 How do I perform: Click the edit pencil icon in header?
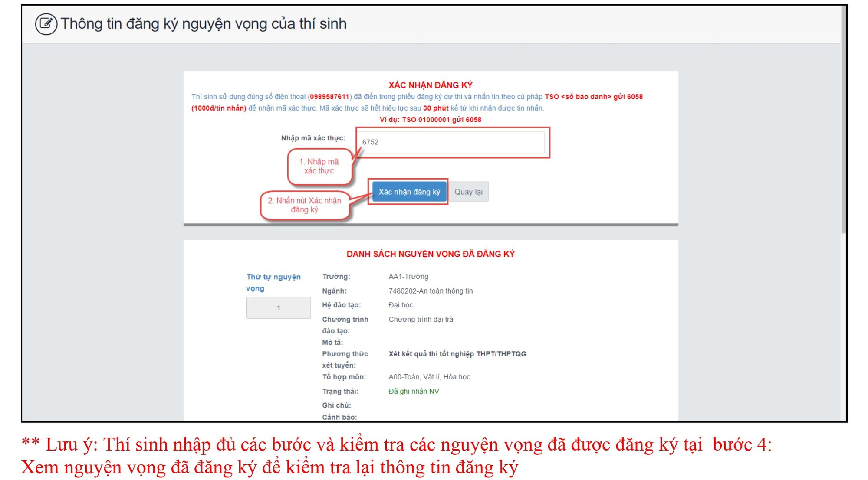tap(46, 24)
